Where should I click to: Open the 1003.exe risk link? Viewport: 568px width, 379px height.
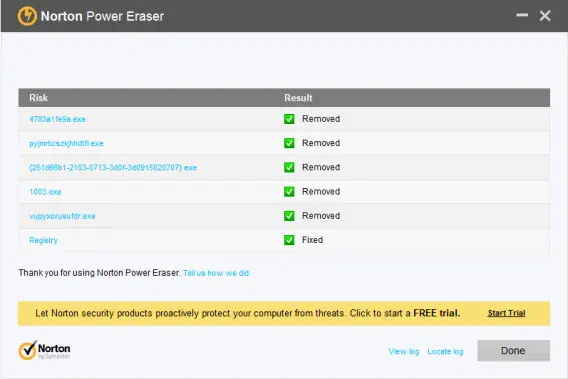click(45, 192)
